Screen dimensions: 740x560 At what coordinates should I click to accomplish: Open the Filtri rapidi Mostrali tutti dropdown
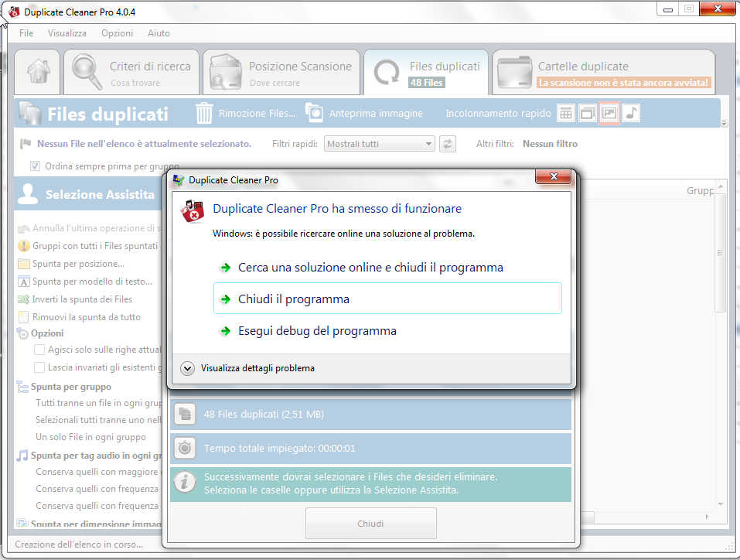[380, 144]
